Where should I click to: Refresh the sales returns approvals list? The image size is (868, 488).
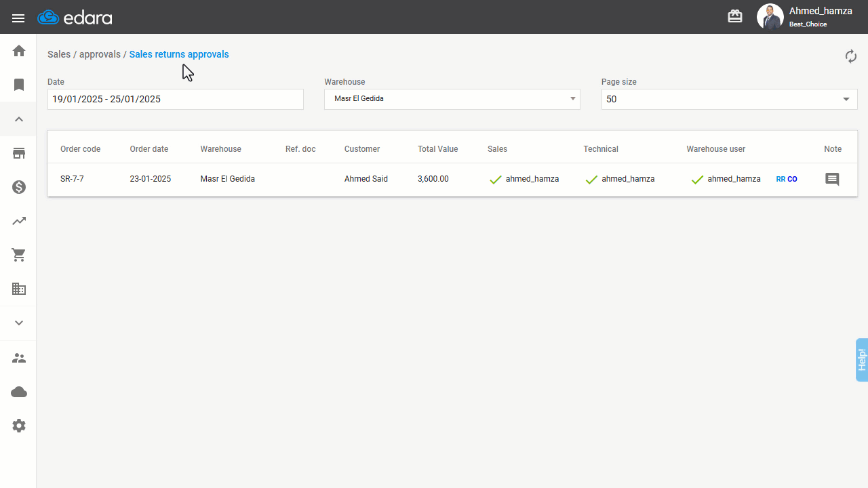click(851, 56)
